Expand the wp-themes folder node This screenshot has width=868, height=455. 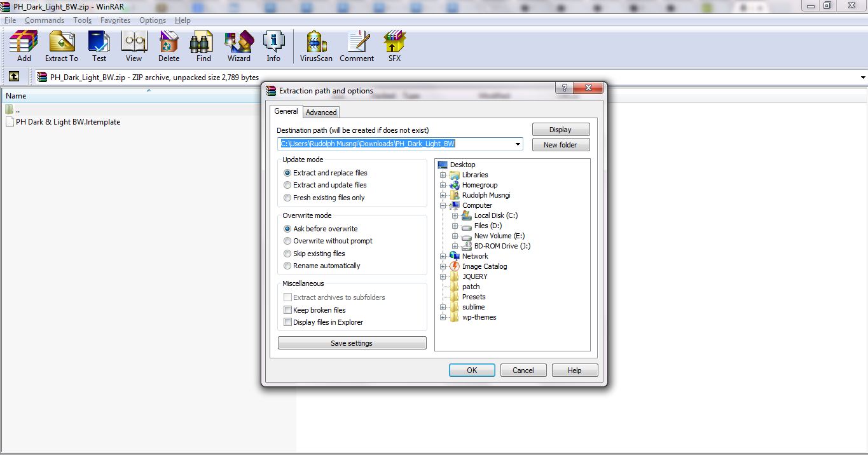443,317
